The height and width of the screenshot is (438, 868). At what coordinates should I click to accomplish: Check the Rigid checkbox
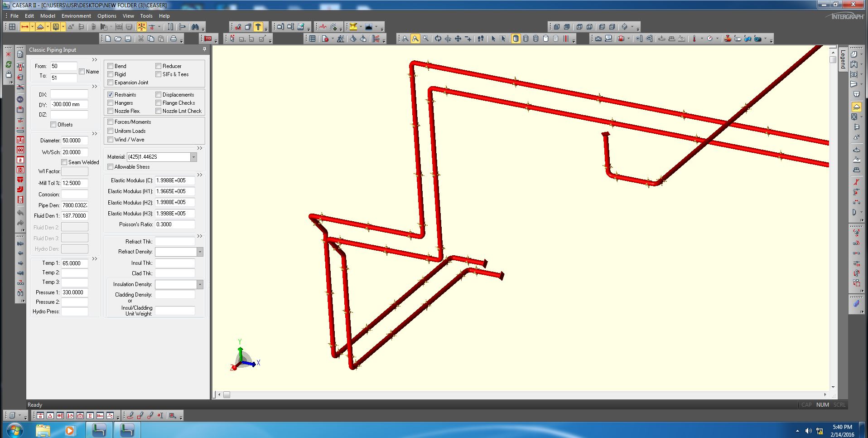pos(110,74)
